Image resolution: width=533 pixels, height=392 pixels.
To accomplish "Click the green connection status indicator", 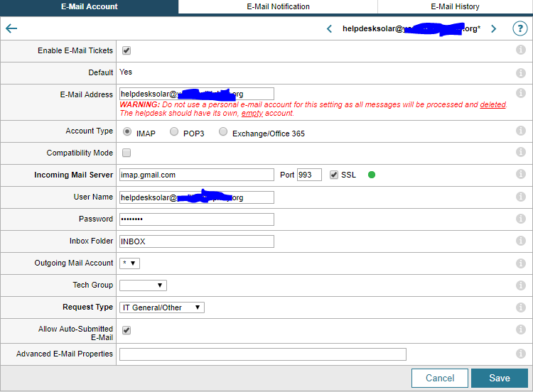I will pos(372,175).
